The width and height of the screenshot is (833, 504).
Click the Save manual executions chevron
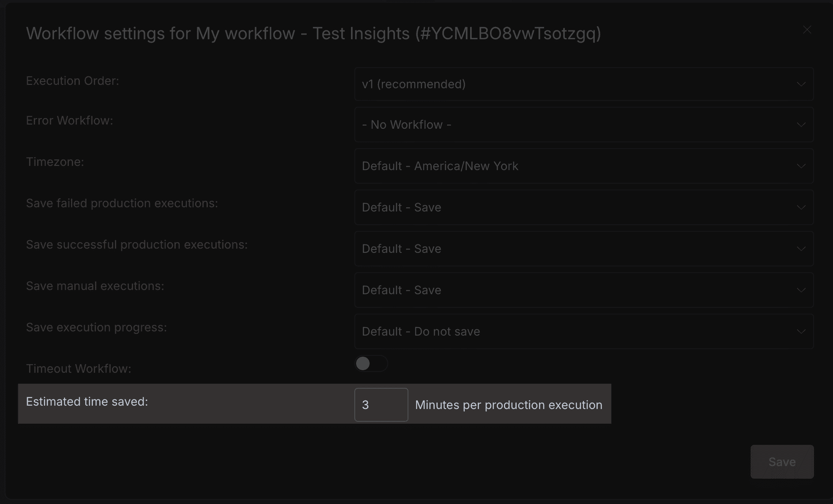tap(801, 290)
